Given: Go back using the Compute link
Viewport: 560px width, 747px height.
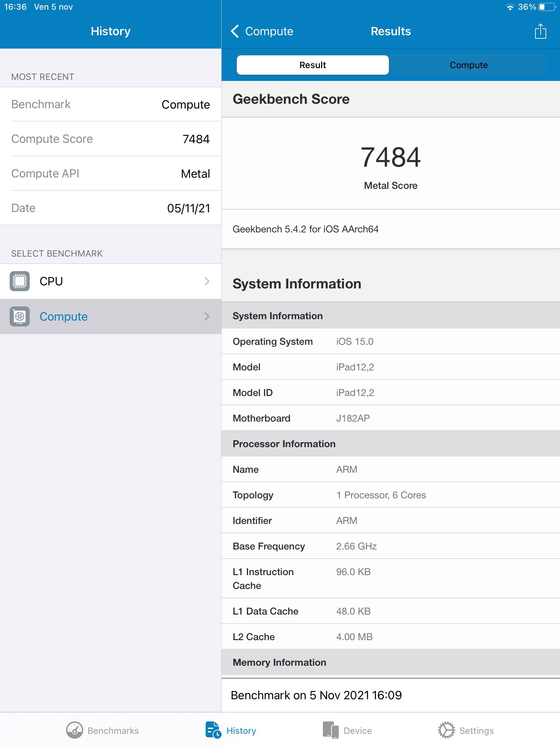Looking at the screenshot, I should (269, 31).
